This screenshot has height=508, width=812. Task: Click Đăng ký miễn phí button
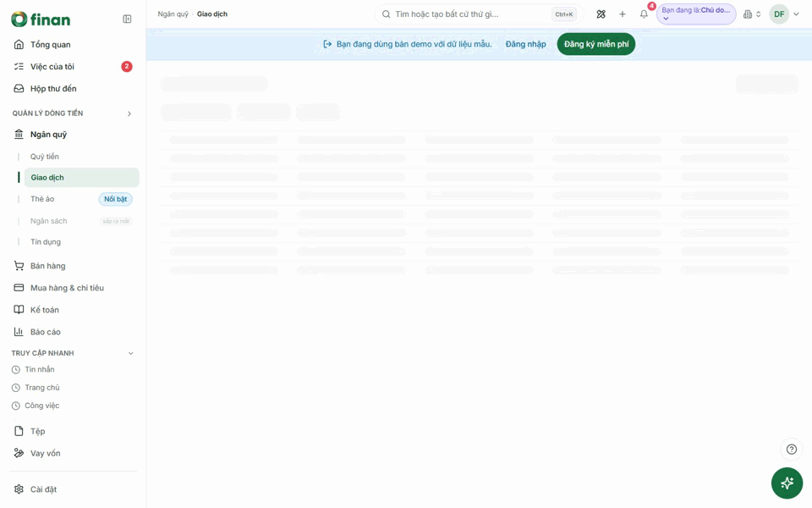596,44
